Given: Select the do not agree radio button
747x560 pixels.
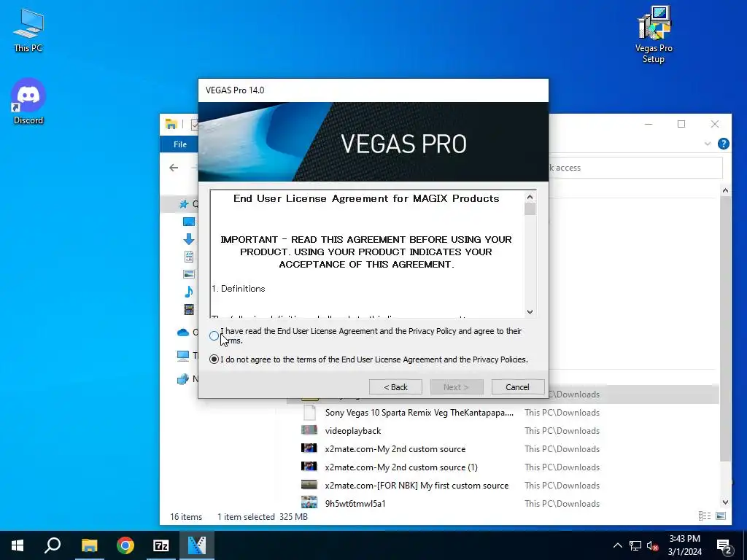Looking at the screenshot, I should 214,359.
